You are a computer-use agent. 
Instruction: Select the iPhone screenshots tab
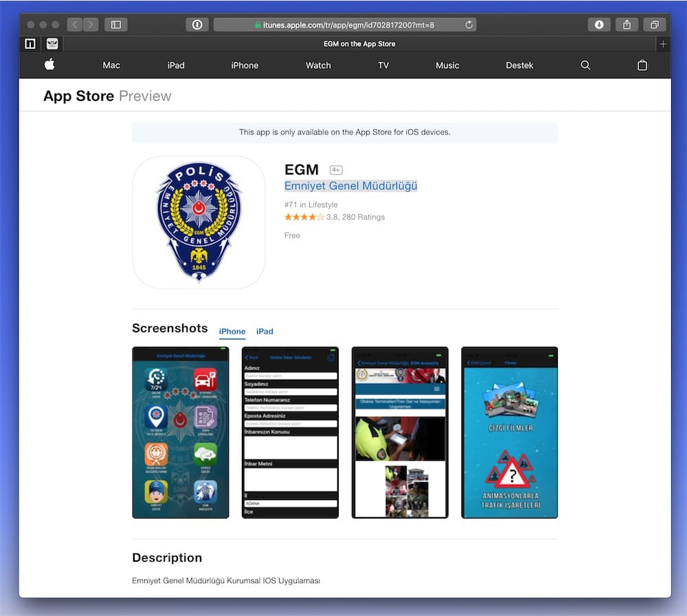tap(232, 332)
